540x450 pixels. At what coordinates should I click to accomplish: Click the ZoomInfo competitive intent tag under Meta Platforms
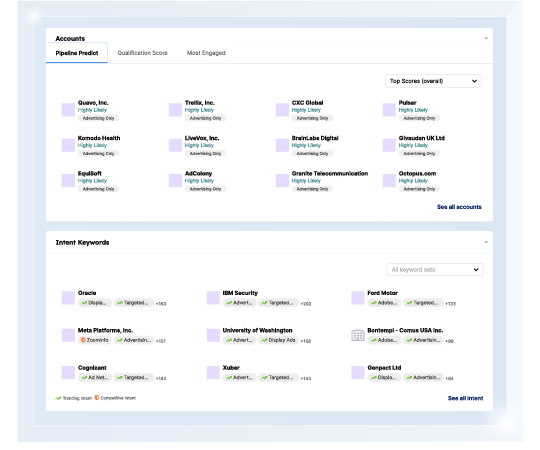pos(95,340)
